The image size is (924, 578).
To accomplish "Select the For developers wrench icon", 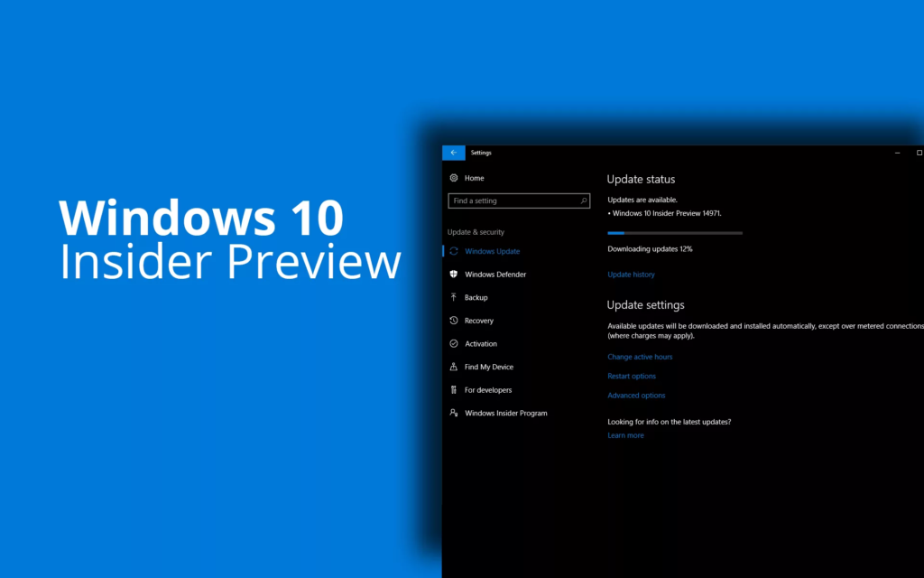I will click(453, 389).
